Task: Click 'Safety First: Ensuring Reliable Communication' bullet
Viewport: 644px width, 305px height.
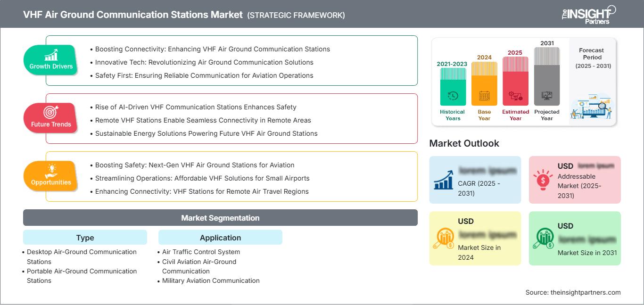Action: click(x=204, y=75)
